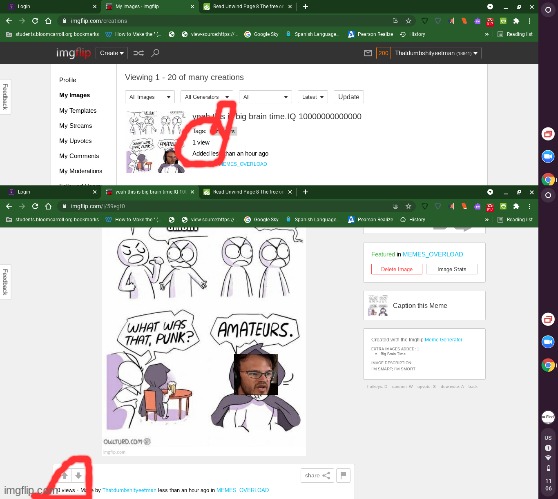Open the Google Sky bookmark in the top window

coord(262,34)
